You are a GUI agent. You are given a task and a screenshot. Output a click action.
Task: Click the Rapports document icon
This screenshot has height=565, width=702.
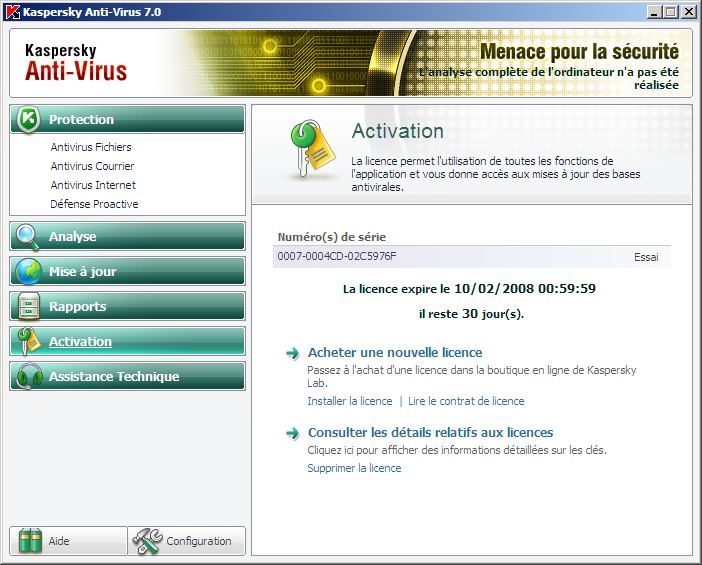[29, 307]
